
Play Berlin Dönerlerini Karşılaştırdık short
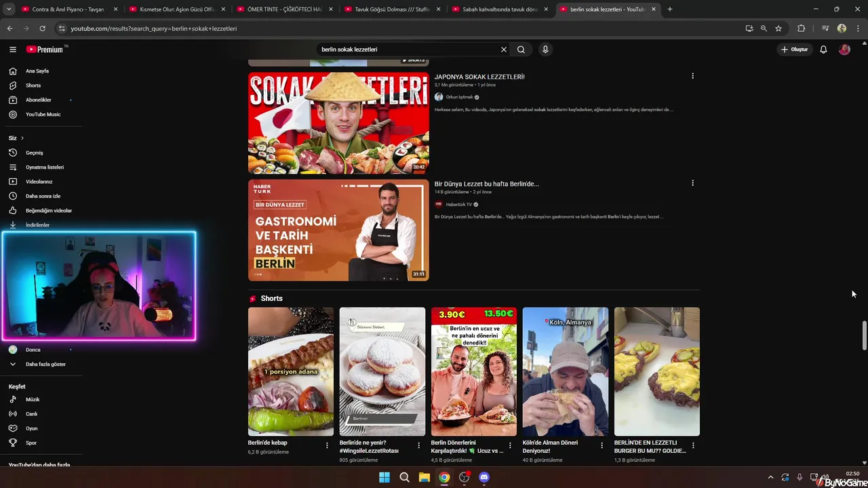pos(474,371)
